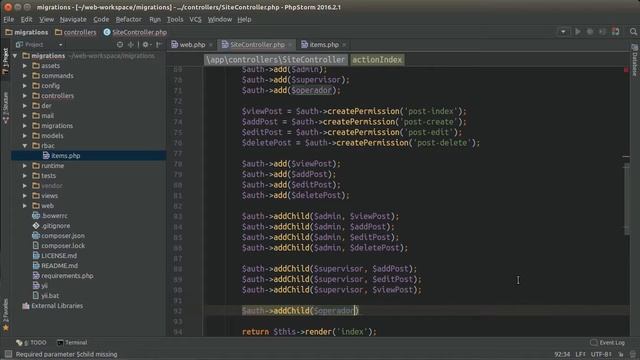Expand the vendor folder
This screenshot has height=360, width=640.
pos(25,186)
